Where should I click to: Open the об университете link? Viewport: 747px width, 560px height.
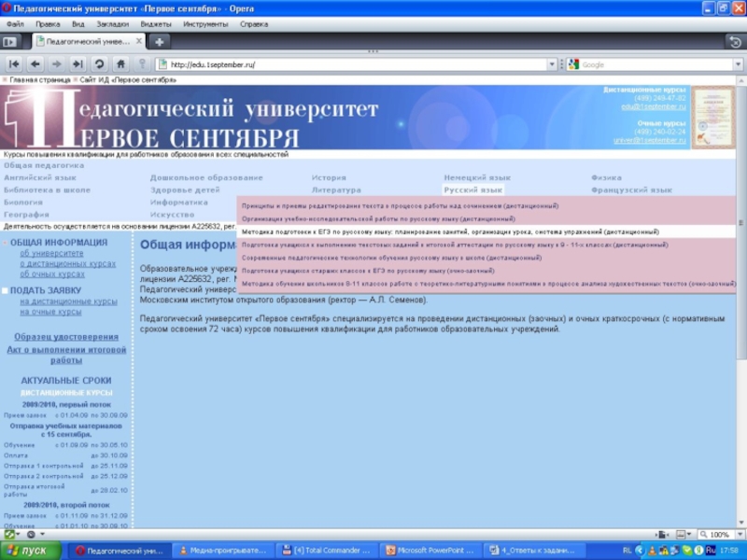(51, 253)
